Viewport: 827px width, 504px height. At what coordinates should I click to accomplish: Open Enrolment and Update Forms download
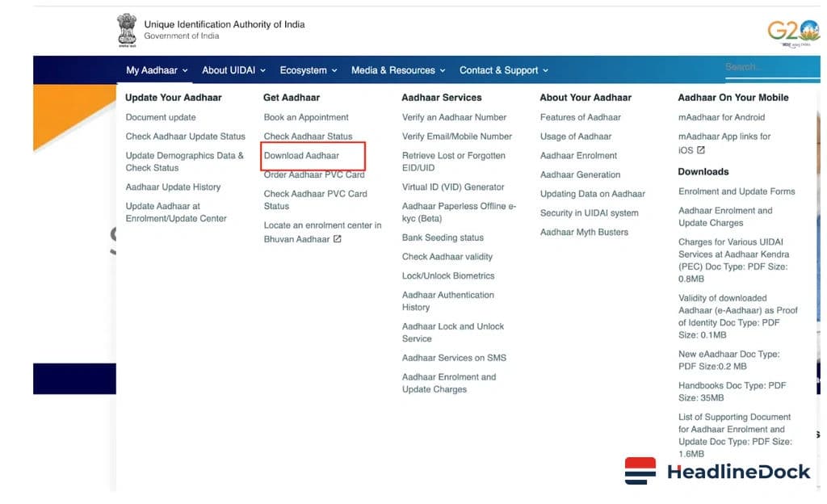[737, 192]
